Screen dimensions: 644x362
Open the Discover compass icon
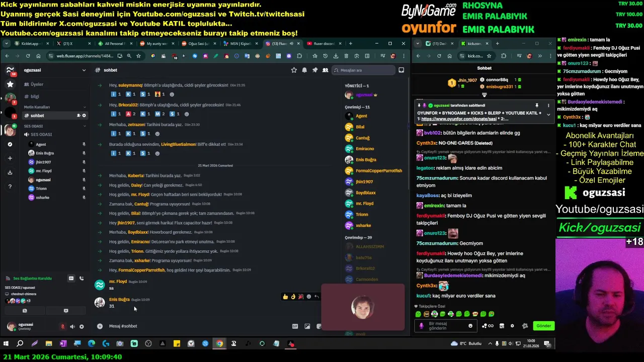[10, 144]
